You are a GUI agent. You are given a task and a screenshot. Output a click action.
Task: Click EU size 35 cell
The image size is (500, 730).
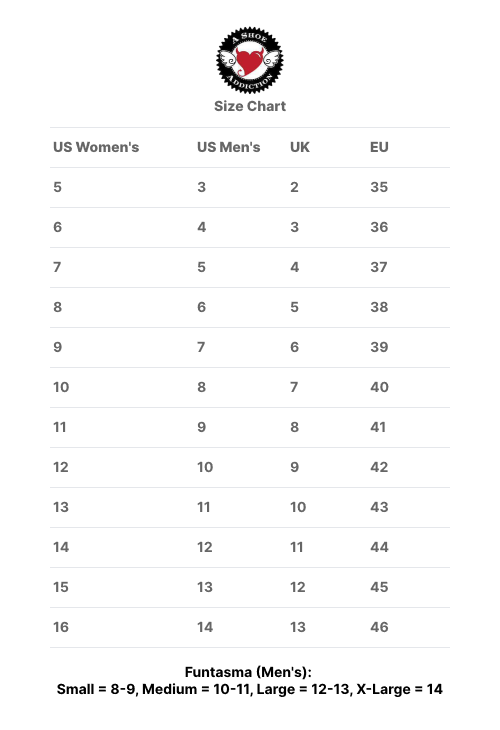pos(379,187)
